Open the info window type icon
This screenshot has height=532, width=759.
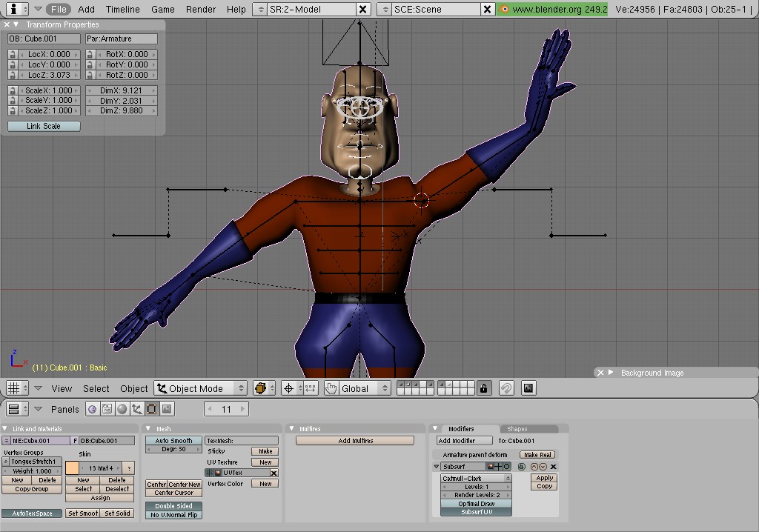pyautogui.click(x=18, y=9)
